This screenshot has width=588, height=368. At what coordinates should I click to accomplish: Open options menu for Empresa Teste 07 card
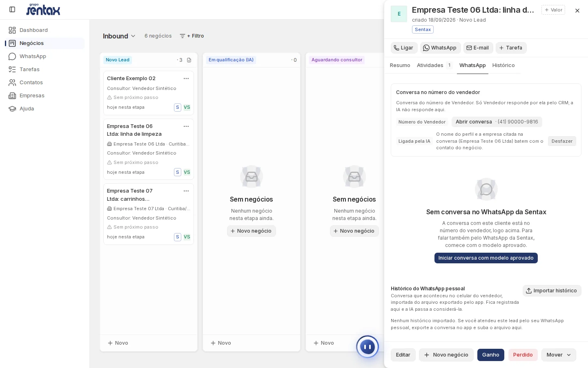pyautogui.click(x=186, y=191)
